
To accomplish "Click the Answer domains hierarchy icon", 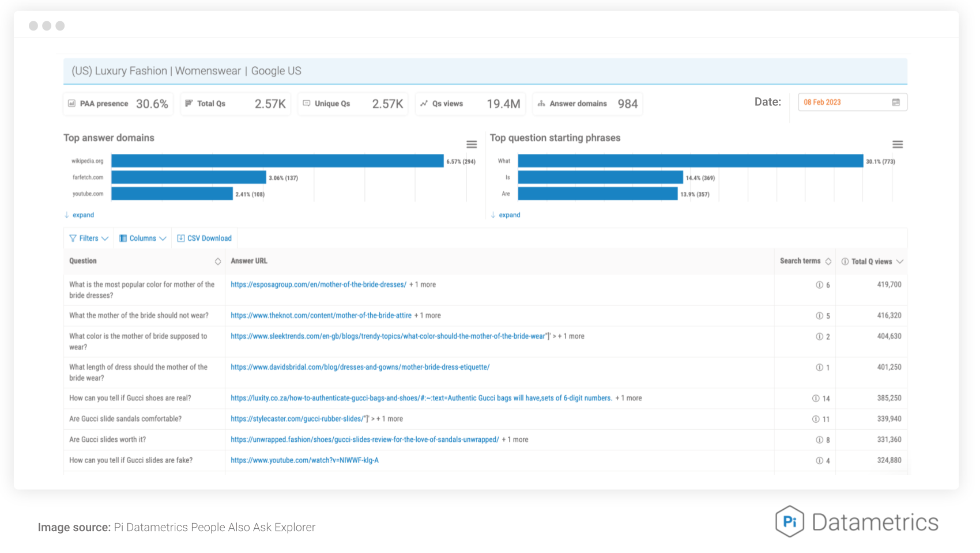I will (541, 104).
